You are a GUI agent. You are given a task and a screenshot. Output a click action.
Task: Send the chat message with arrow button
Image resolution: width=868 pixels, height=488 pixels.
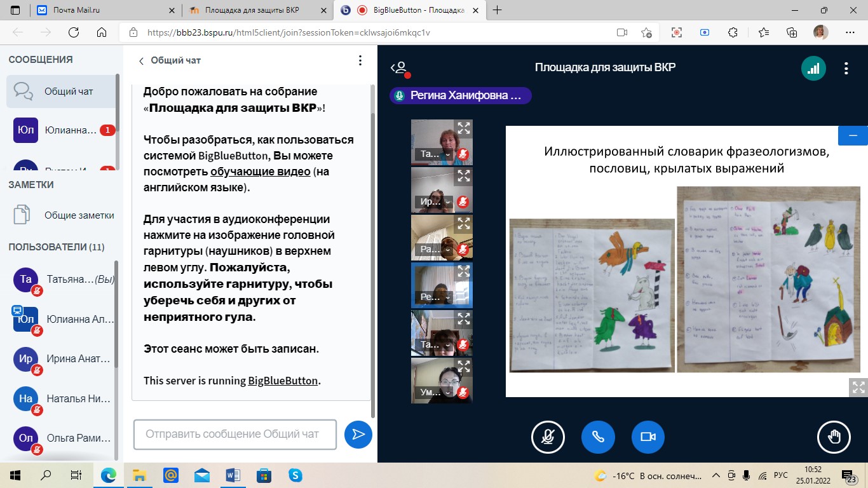[358, 434]
